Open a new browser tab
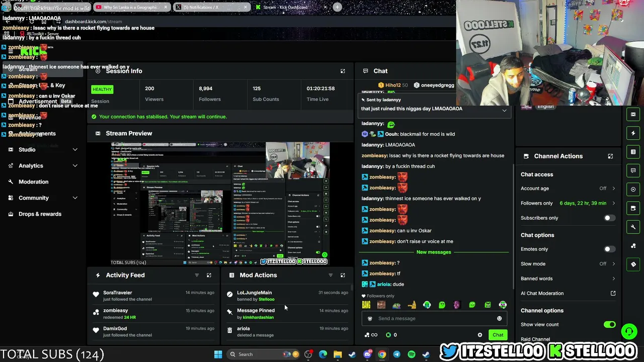This screenshot has width=644, height=362. pyautogui.click(x=337, y=7)
